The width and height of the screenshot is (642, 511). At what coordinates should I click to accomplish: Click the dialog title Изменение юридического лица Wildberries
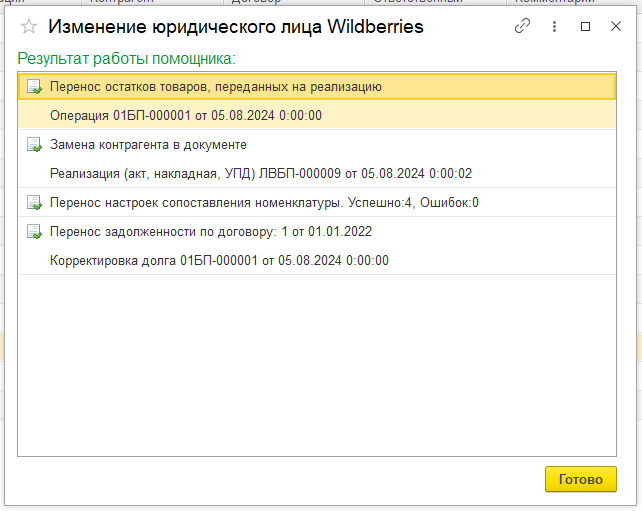point(236,27)
